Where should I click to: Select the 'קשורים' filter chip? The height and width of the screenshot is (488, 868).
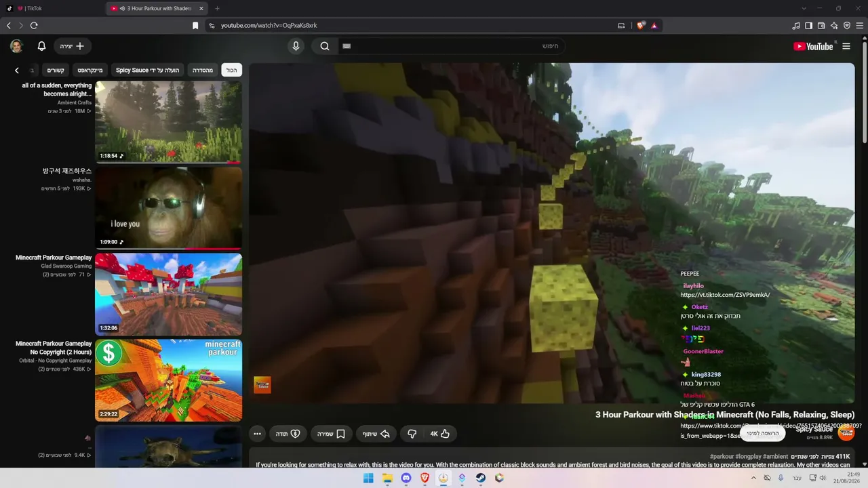[x=56, y=70]
